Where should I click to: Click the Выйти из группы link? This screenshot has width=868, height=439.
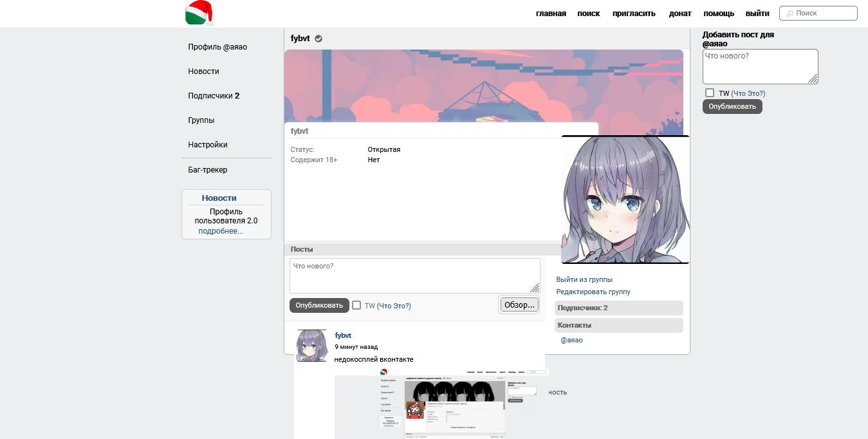pyautogui.click(x=584, y=279)
